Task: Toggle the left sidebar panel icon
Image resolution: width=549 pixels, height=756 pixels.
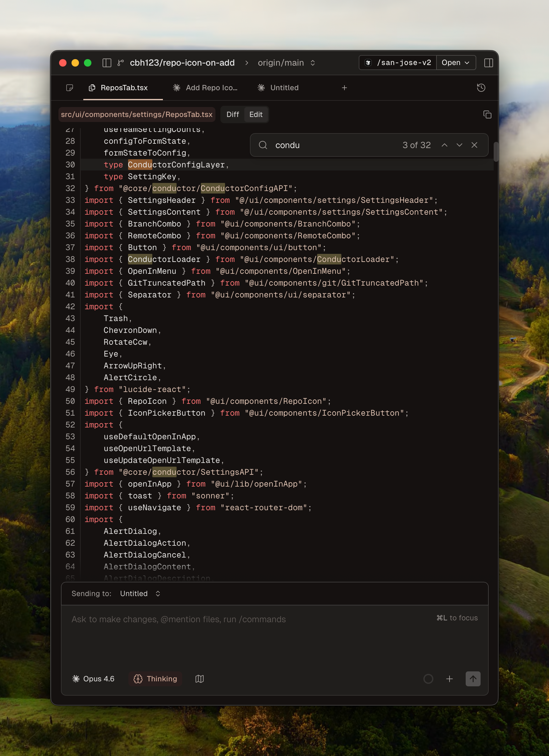Action: 107,63
